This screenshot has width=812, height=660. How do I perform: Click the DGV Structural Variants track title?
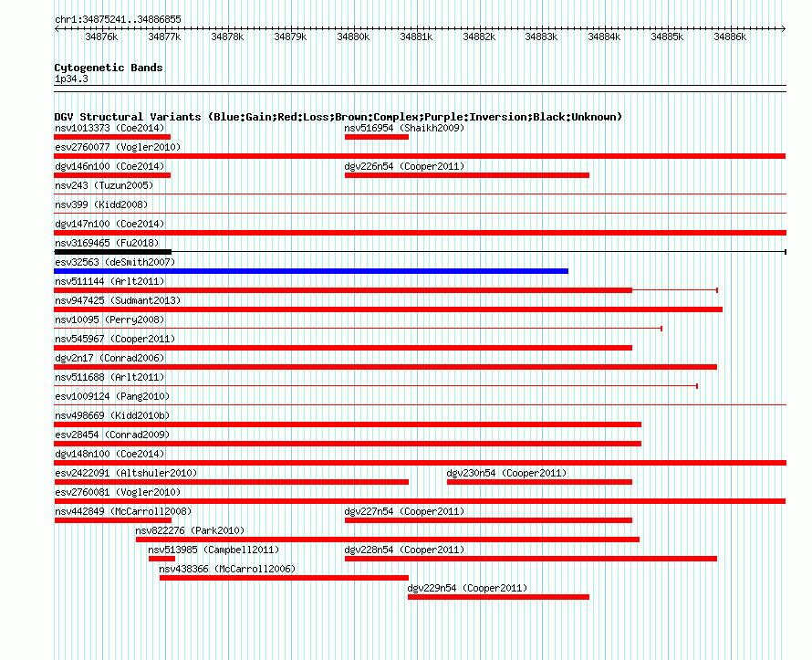338,117
